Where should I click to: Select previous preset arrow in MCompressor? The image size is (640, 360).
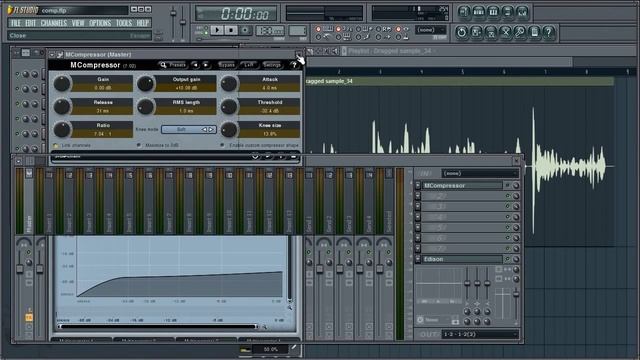click(196, 65)
